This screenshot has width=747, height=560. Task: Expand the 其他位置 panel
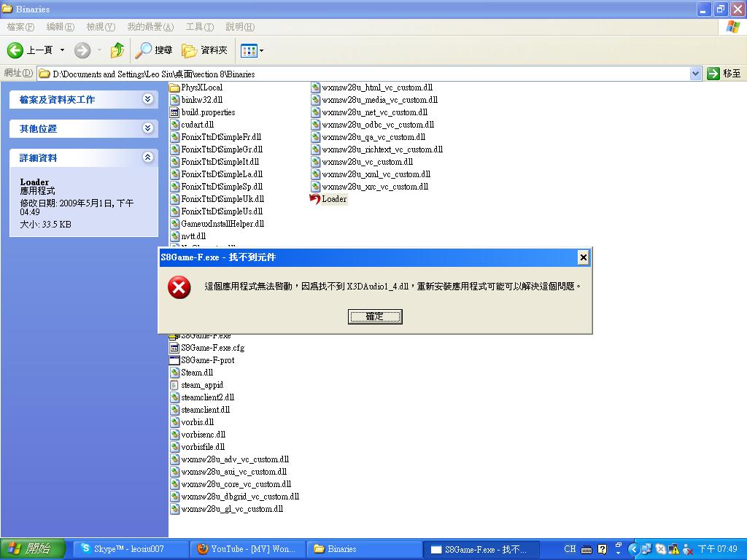tap(148, 128)
